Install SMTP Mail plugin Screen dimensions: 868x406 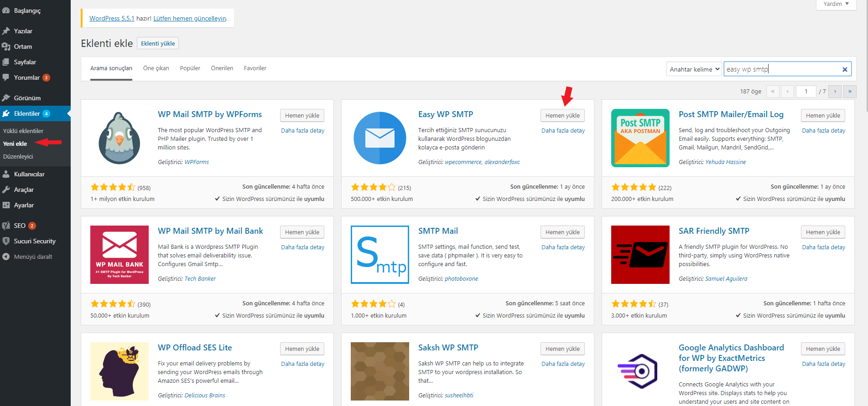pyautogui.click(x=562, y=232)
